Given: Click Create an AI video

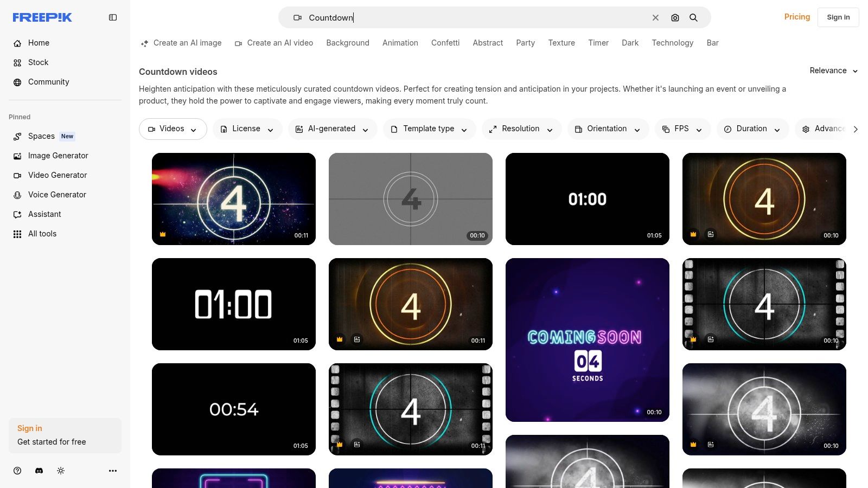Looking at the screenshot, I should (274, 43).
